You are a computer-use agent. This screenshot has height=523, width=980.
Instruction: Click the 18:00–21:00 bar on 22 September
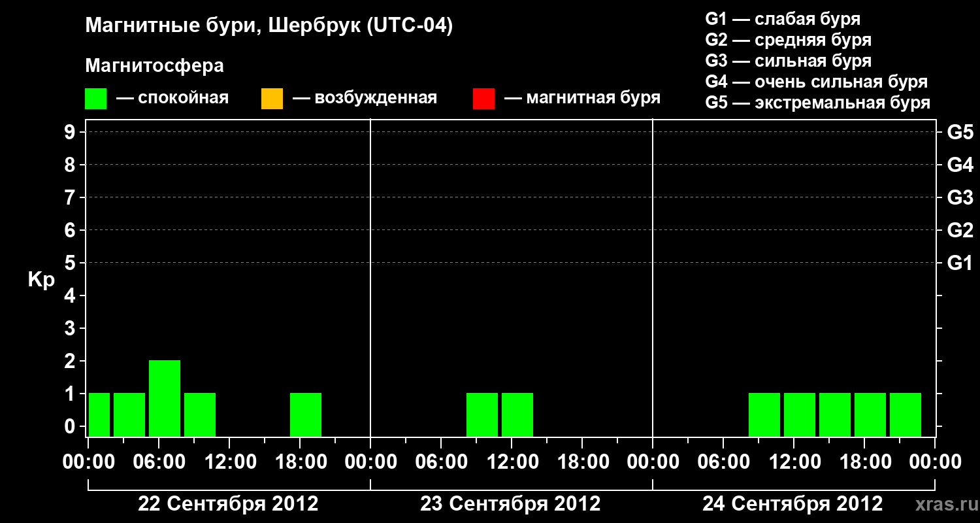point(306,414)
